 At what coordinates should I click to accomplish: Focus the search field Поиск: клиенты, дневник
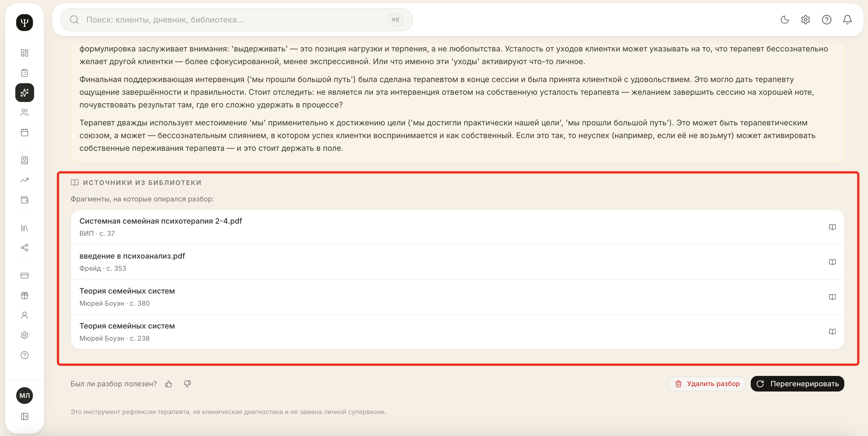[x=236, y=20]
